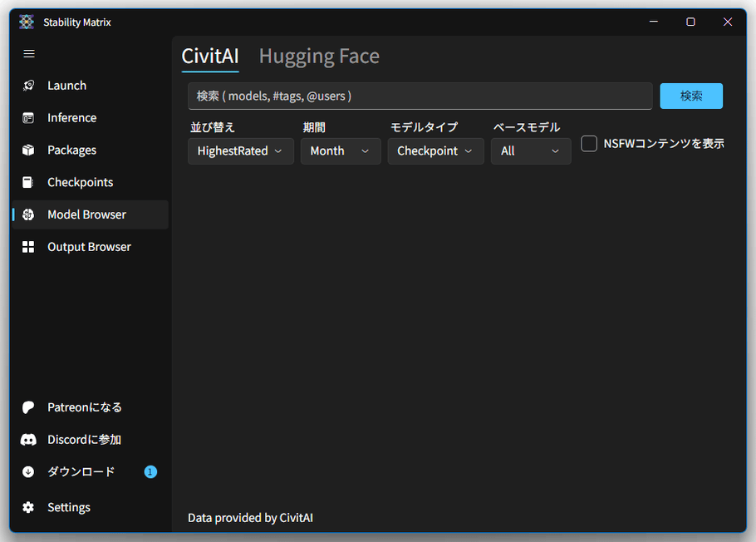
Task: Select Model Browser in sidebar
Action: 91,214
